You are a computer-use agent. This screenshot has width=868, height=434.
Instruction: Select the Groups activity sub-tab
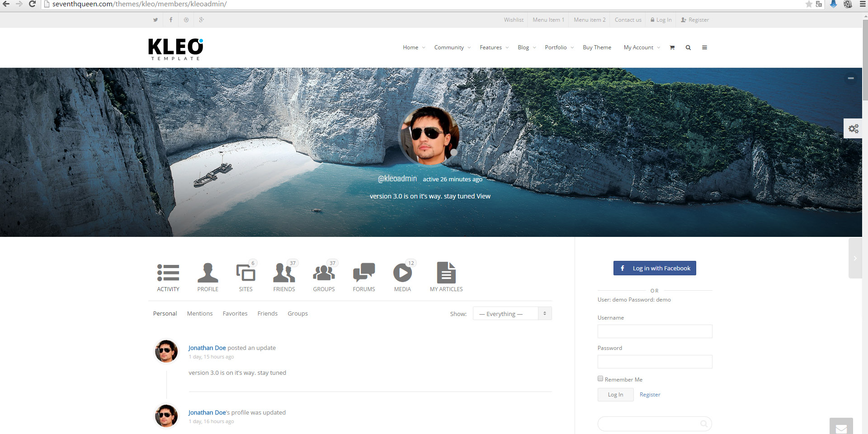pyautogui.click(x=297, y=313)
